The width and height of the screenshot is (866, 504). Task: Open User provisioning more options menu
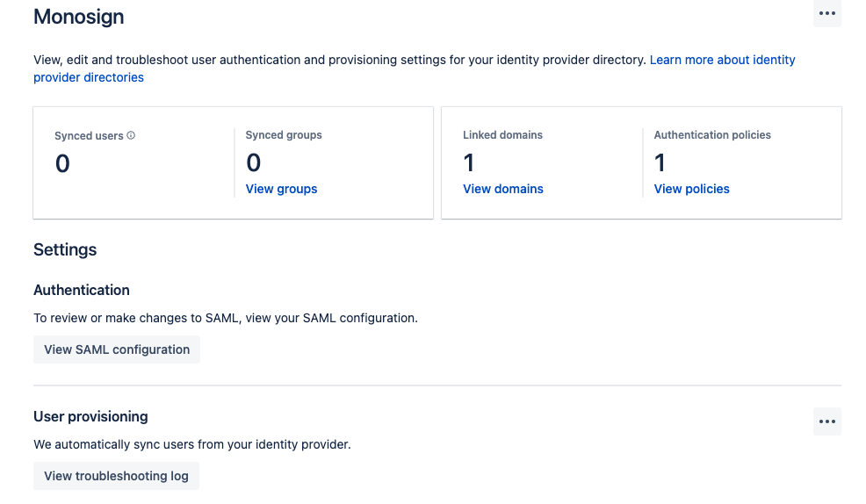click(x=826, y=421)
